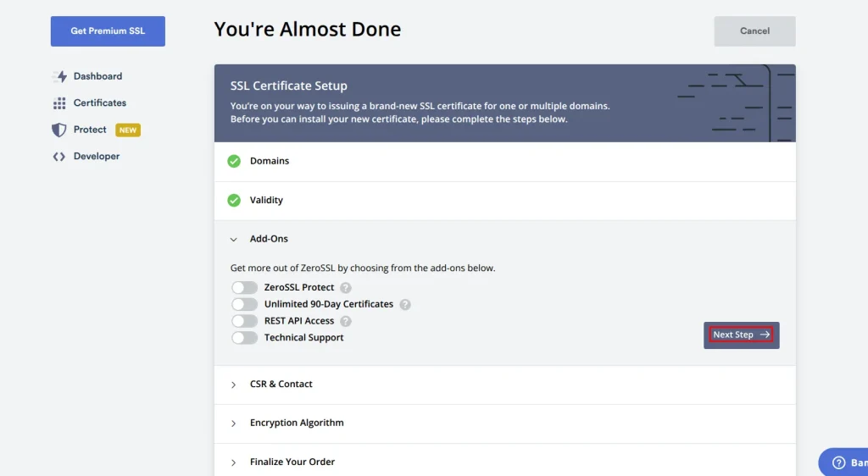Click the green checkmark next to Domains
This screenshot has height=476, width=868.
[x=234, y=161]
